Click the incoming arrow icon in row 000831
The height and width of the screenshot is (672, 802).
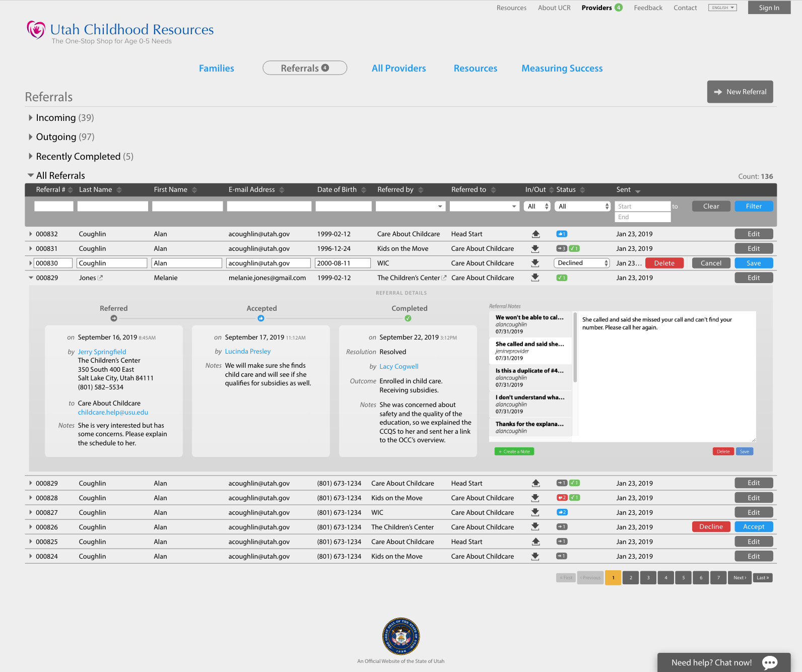click(x=536, y=248)
